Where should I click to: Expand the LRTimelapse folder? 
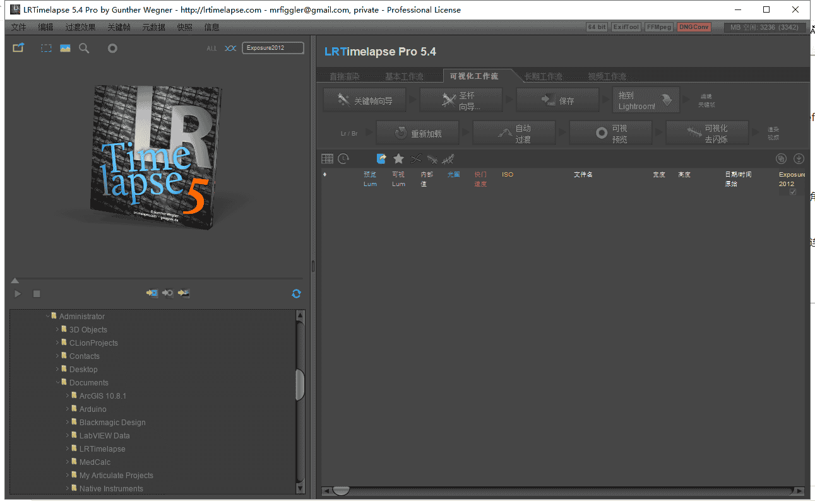[x=68, y=448]
